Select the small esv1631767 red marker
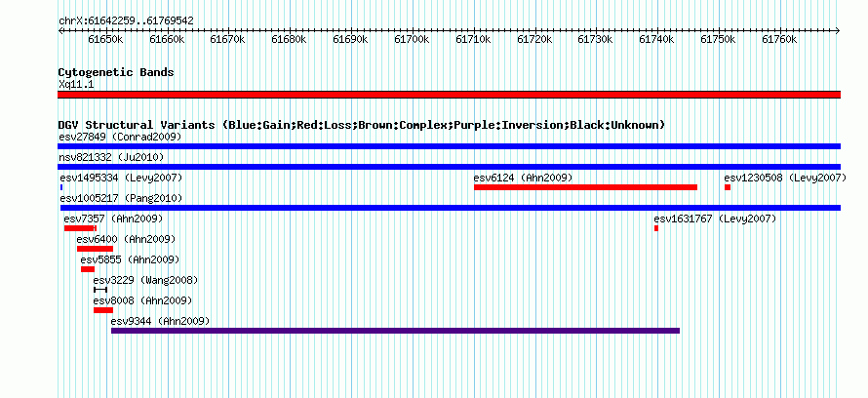The height and width of the screenshot is (398, 868). pos(656,228)
